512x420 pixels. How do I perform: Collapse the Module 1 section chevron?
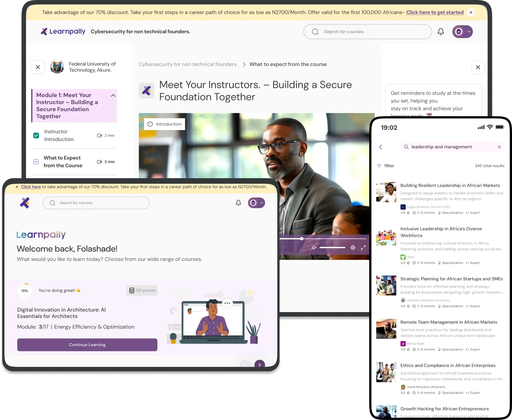[x=113, y=95]
